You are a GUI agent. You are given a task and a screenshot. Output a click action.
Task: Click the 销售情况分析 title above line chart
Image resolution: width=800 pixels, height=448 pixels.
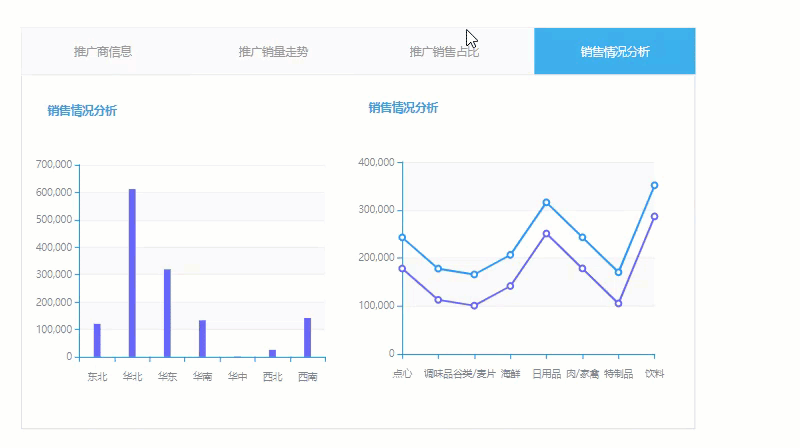[403, 108]
